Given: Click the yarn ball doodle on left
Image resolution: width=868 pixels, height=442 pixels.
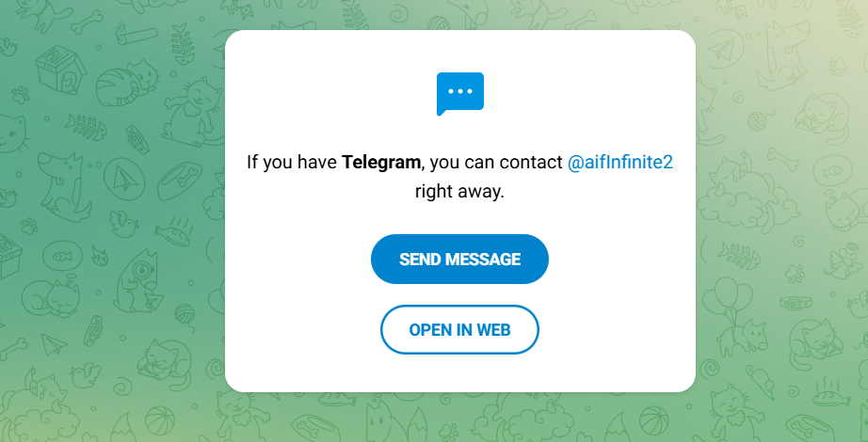Looking at the screenshot, I should pyautogui.click(x=185, y=307).
